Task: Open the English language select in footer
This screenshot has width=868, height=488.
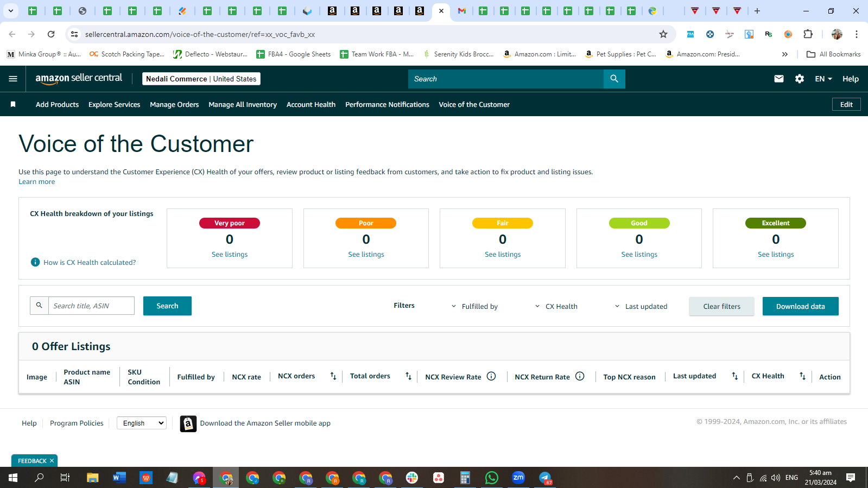Action: (142, 423)
